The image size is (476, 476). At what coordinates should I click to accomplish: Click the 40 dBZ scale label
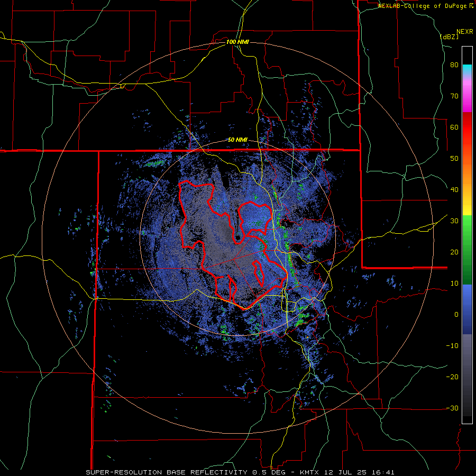click(454, 190)
